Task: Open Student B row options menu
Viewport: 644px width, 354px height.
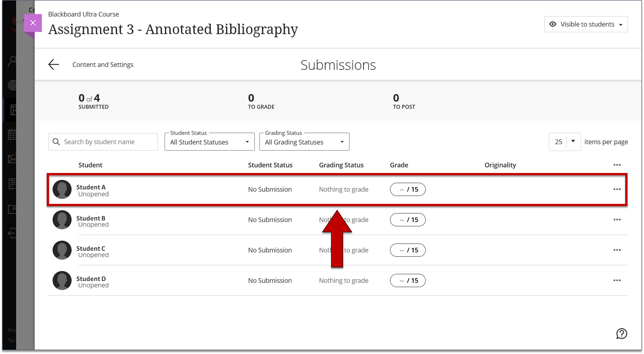Action: (617, 220)
